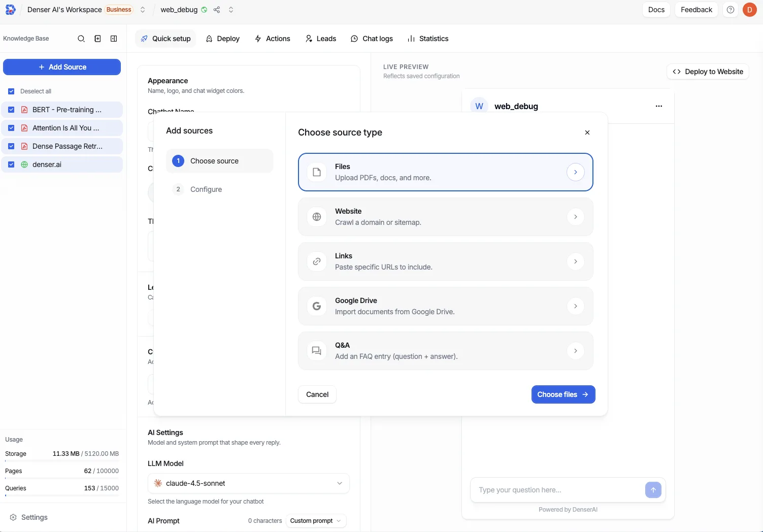Expand the Q&A option arrow
The width and height of the screenshot is (763, 532).
(x=576, y=351)
